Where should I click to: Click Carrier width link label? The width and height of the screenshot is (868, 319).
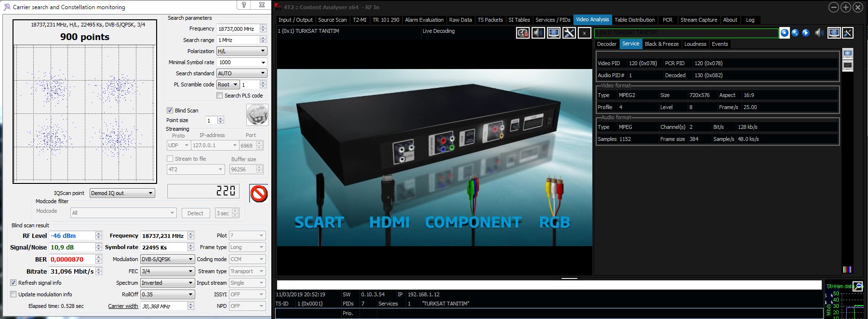[x=123, y=306]
